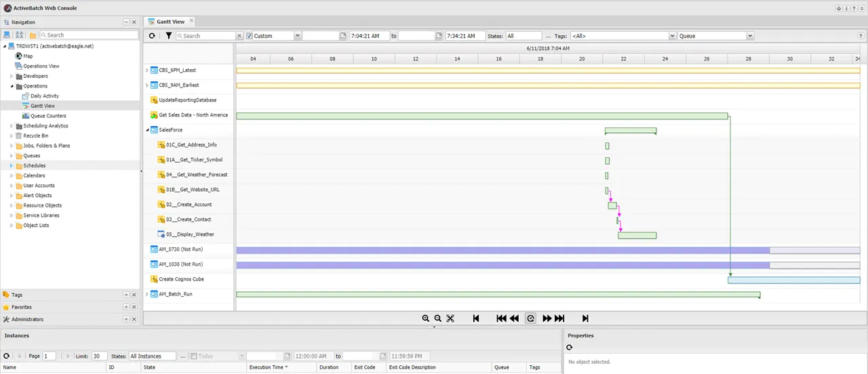Open the end date calendar picker
This screenshot has width=868, height=374.
click(439, 36)
